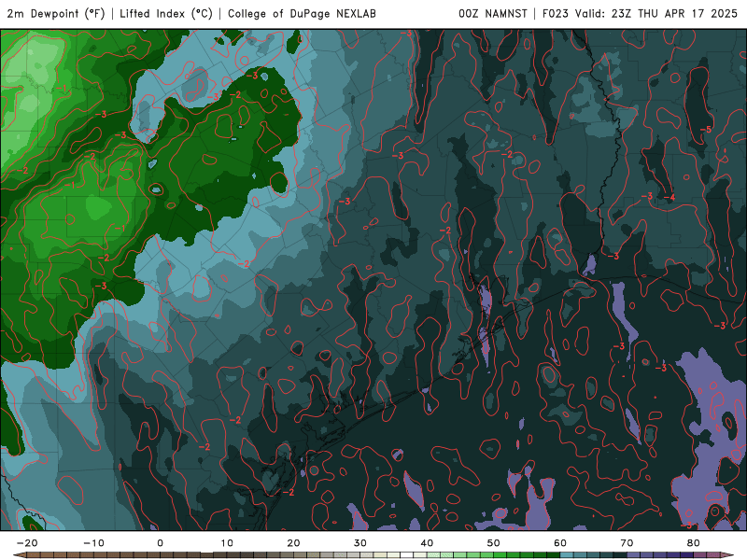
Task: Click the -10 label on the color scale
Action: pyautogui.click(x=93, y=543)
